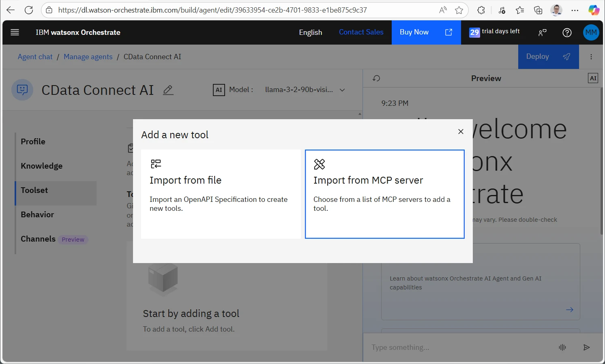Click the MM user avatar
Screen dimensions: 605x364
tap(591, 32)
